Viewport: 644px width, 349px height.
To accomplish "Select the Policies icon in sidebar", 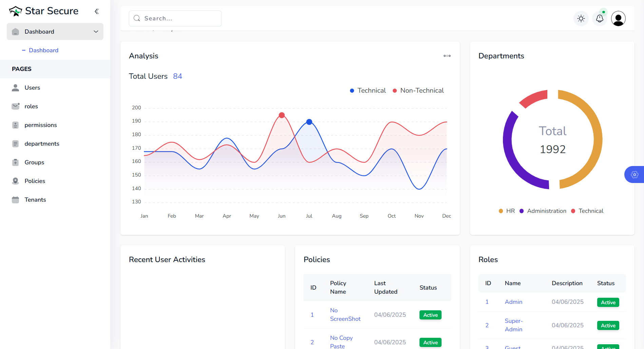I will (x=16, y=181).
